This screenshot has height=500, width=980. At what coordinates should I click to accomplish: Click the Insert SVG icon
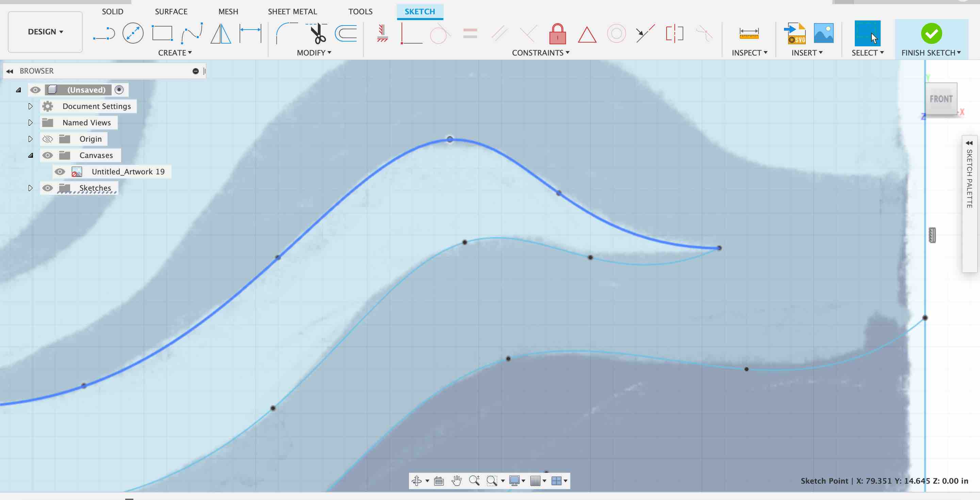[x=795, y=33]
